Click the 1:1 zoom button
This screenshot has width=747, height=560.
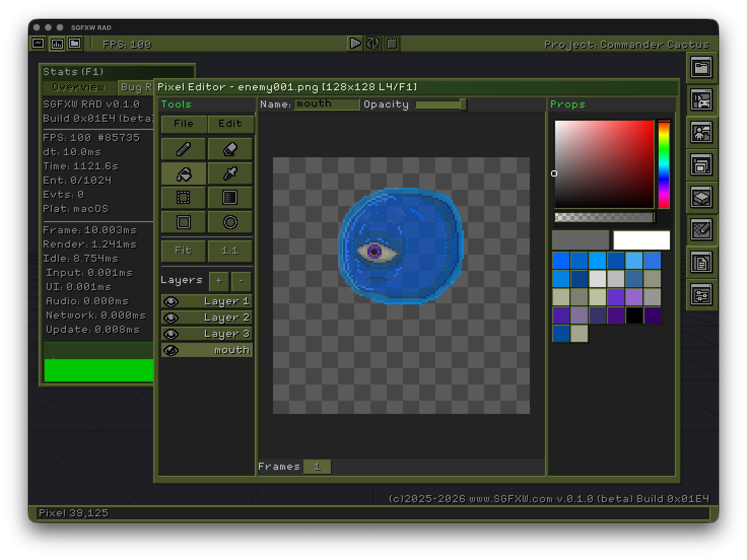pyautogui.click(x=230, y=251)
